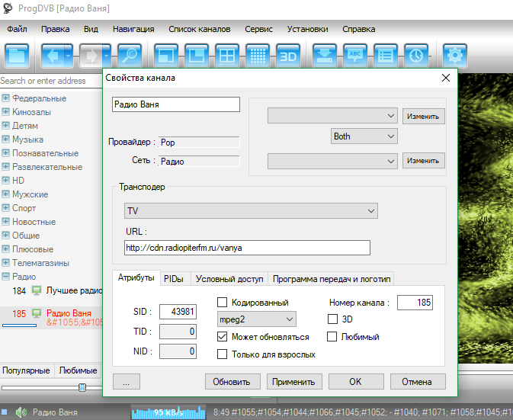Open the mpeg2 codec dropdown

point(257,319)
